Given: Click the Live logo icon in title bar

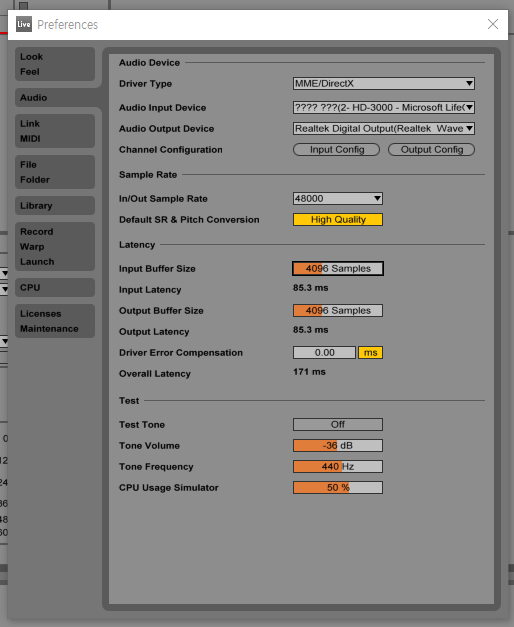Looking at the screenshot, I should 24,24.
